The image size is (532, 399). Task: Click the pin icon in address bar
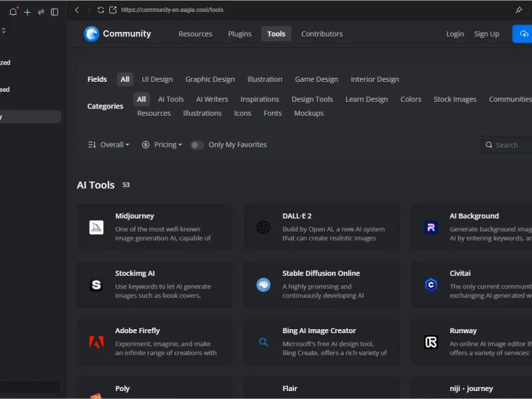pos(519,10)
